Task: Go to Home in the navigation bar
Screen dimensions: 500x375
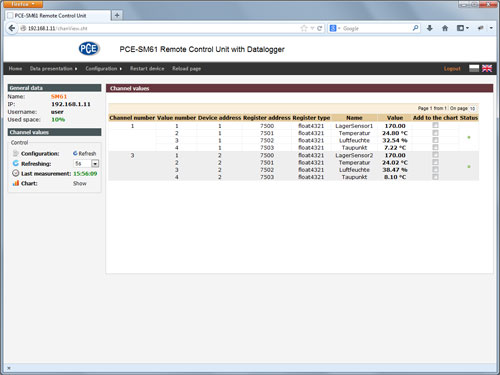Action: (15, 68)
